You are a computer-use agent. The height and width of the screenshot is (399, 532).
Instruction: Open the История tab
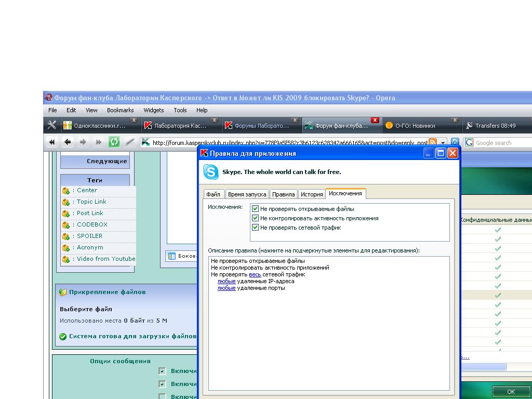click(x=312, y=194)
